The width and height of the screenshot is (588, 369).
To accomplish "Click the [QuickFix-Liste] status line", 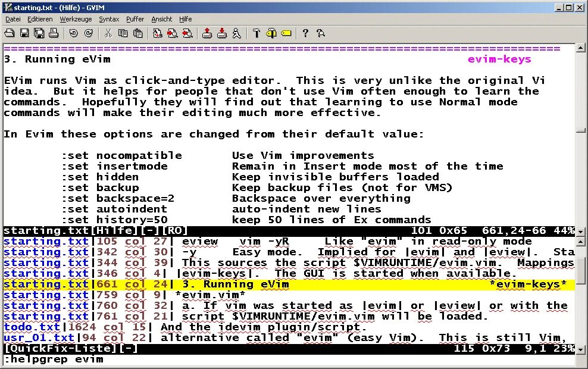I will 289,349.
